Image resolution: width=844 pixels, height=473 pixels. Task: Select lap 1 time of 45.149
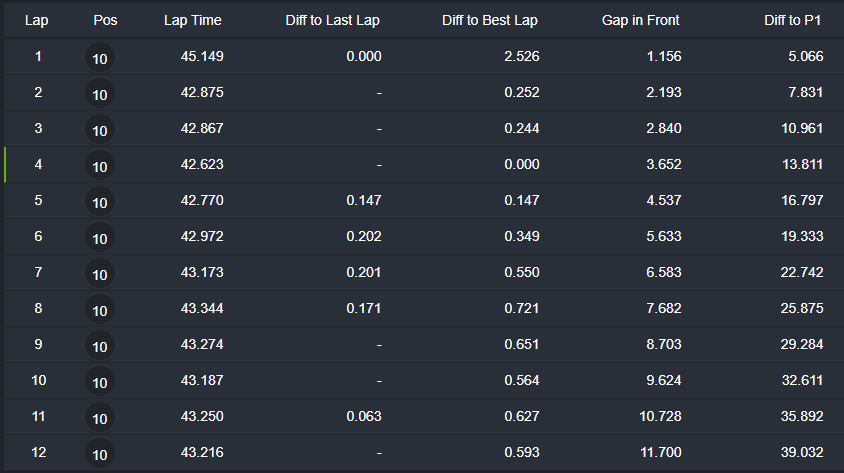(202, 57)
